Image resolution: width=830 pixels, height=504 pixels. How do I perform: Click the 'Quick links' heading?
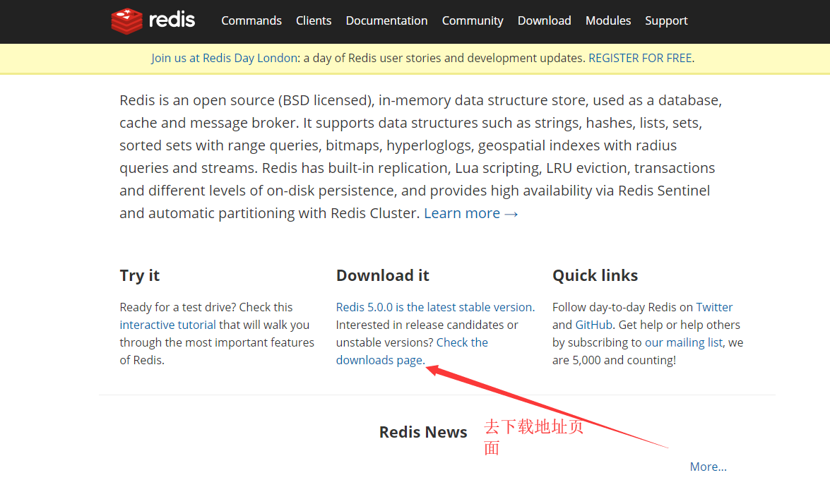[x=595, y=275]
